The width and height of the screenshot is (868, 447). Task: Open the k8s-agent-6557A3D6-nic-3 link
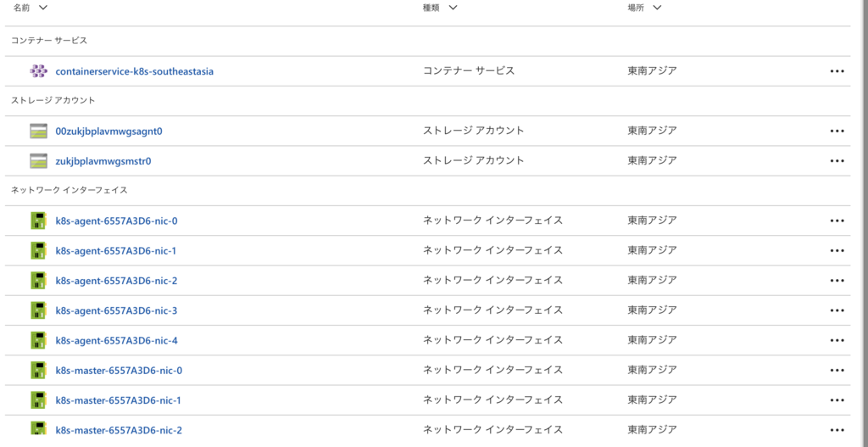pyautogui.click(x=116, y=310)
